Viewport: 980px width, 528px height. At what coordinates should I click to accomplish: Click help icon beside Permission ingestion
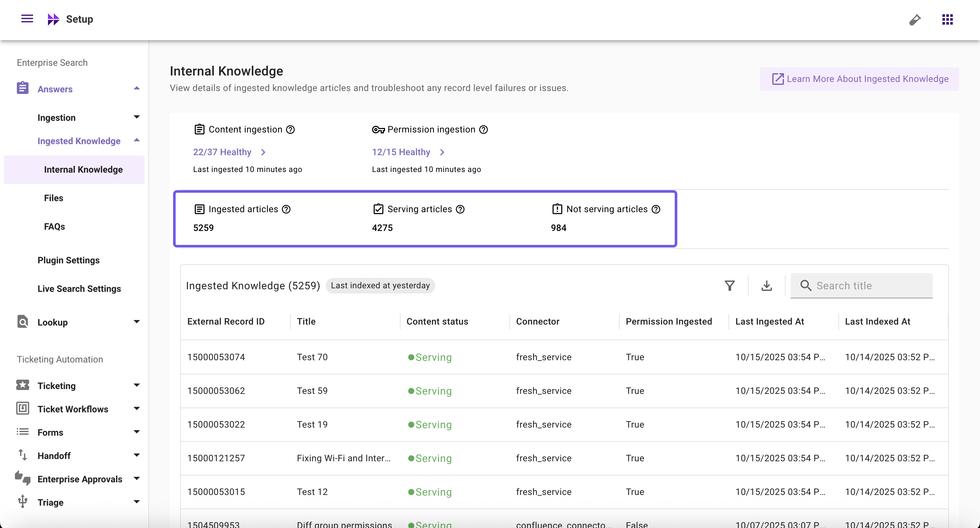click(483, 130)
